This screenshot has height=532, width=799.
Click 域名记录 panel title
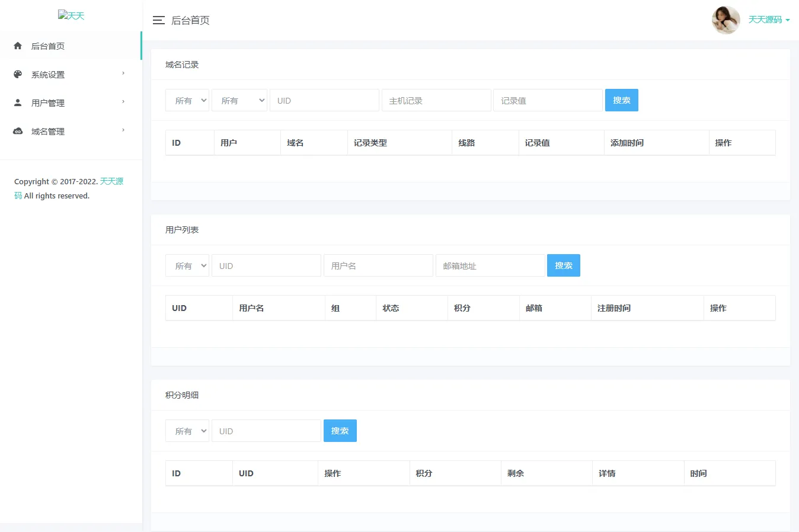click(x=182, y=65)
